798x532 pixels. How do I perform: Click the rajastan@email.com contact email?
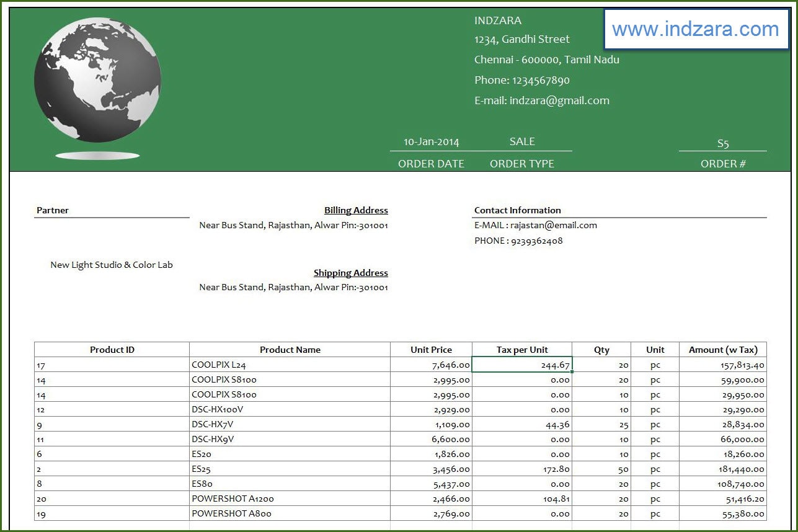coord(554,225)
